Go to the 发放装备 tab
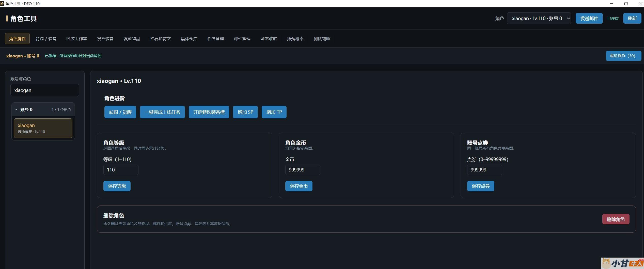The image size is (644, 269). [x=105, y=39]
